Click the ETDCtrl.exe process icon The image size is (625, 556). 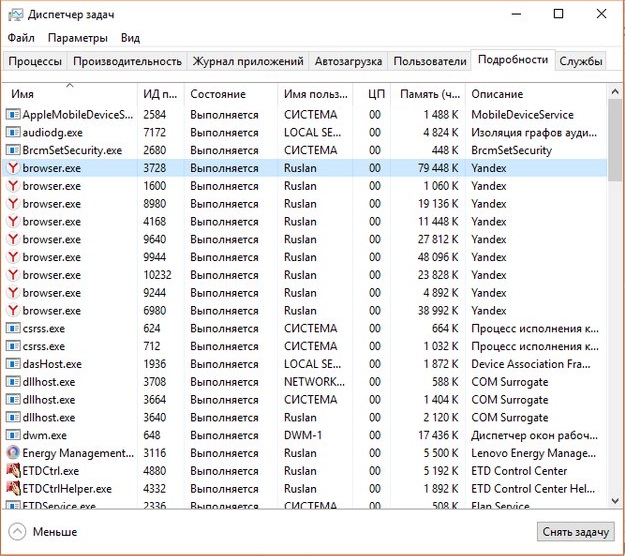point(13,471)
